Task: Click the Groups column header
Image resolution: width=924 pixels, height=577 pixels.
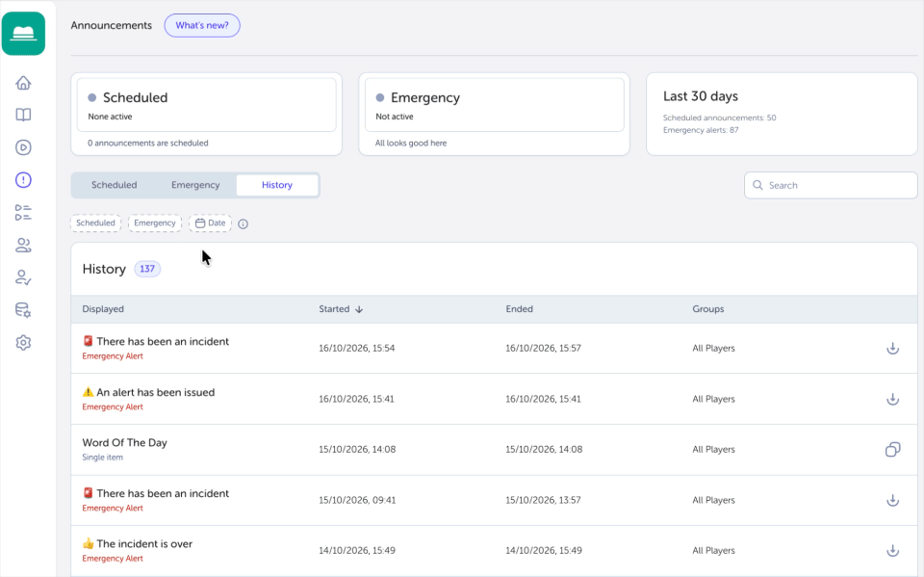Action: (x=708, y=309)
